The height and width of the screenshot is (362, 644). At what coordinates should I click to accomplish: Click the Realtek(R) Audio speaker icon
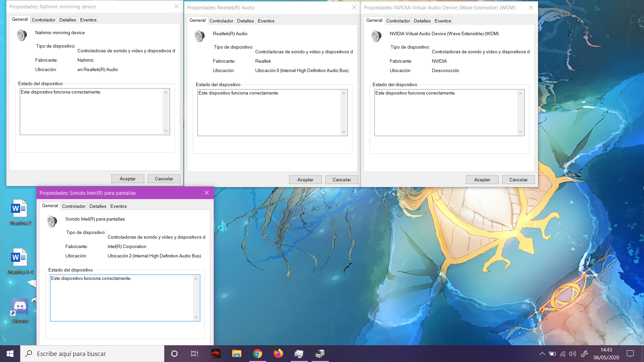(x=200, y=36)
